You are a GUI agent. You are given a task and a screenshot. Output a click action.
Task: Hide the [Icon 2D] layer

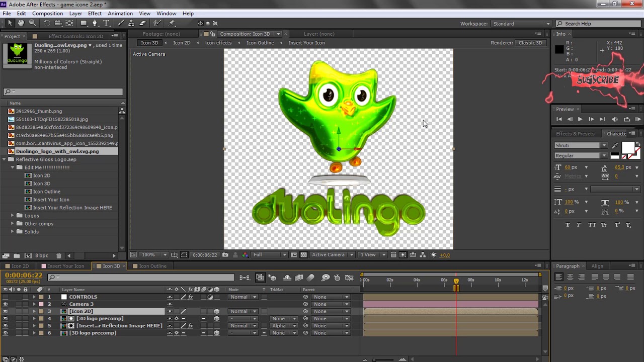pyautogui.click(x=6, y=311)
